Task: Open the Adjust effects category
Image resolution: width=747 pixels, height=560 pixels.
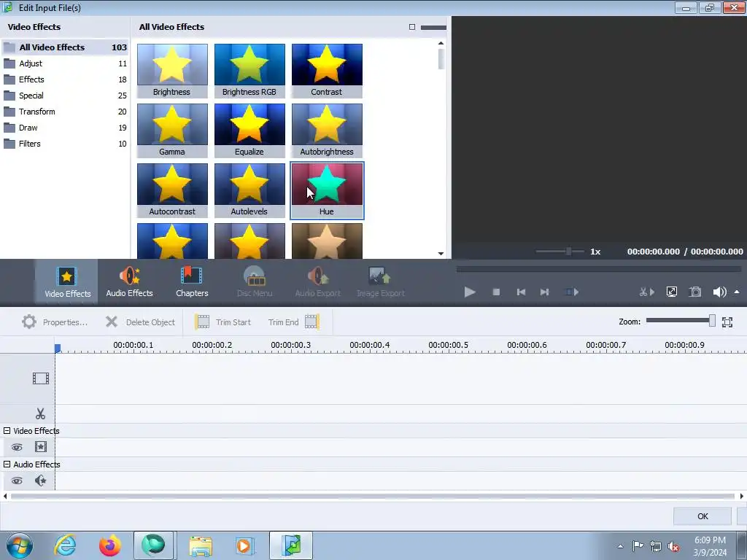Action: pyautogui.click(x=65, y=63)
